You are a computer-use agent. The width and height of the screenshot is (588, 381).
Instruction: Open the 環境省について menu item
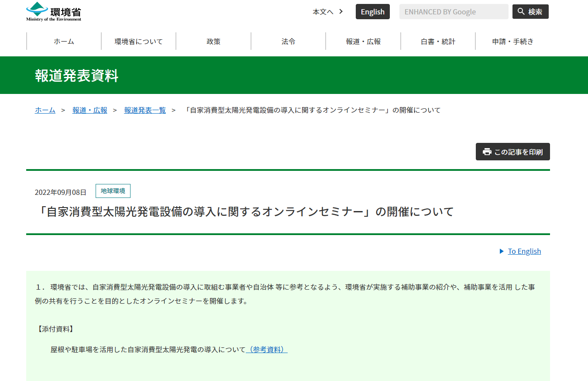(138, 42)
